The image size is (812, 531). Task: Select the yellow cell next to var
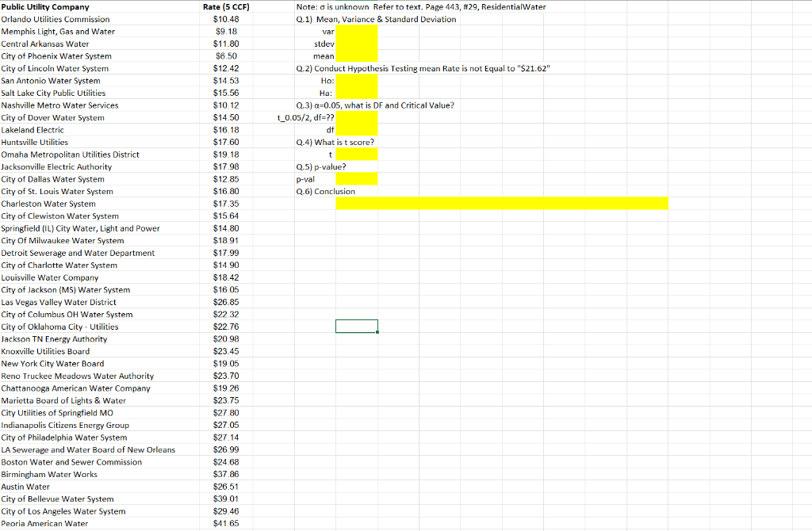point(356,32)
